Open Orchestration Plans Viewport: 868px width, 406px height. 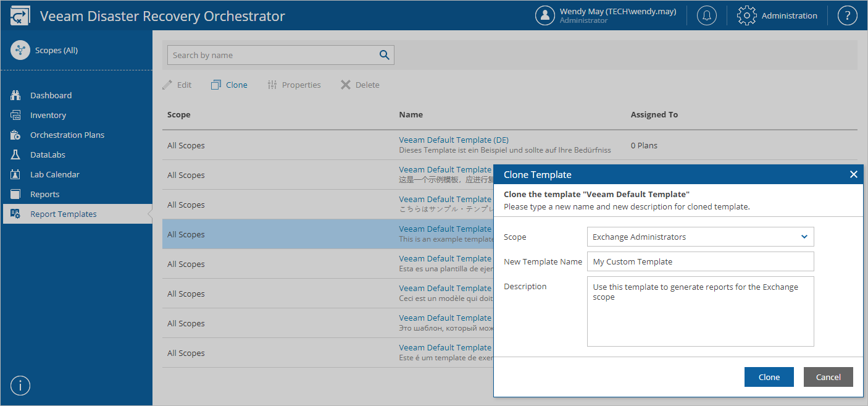pos(67,135)
